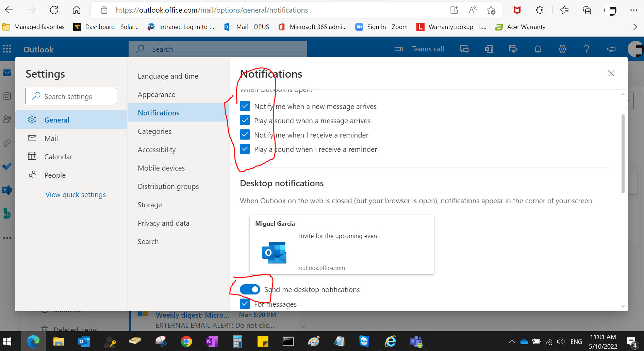The image size is (644, 351).
Task: Select General settings category
Action: 71,120
